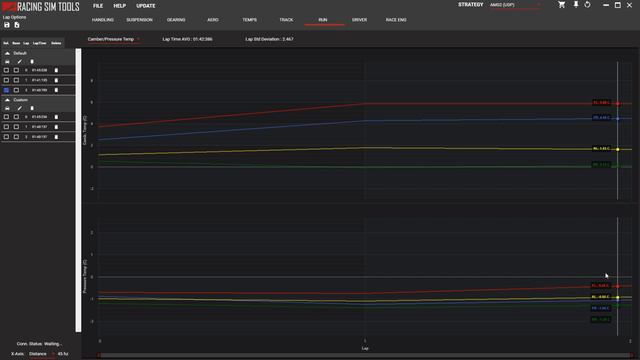Open the HELP menu
Viewport: 640px width, 360px height.
[x=120, y=6]
